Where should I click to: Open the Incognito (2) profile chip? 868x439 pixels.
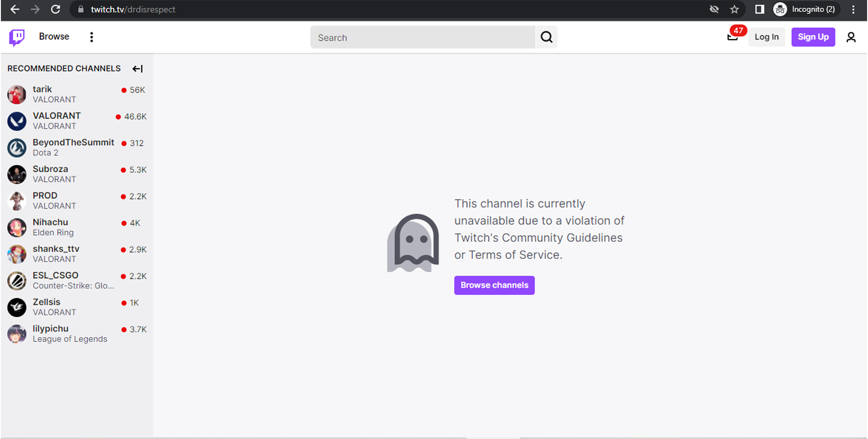point(806,9)
